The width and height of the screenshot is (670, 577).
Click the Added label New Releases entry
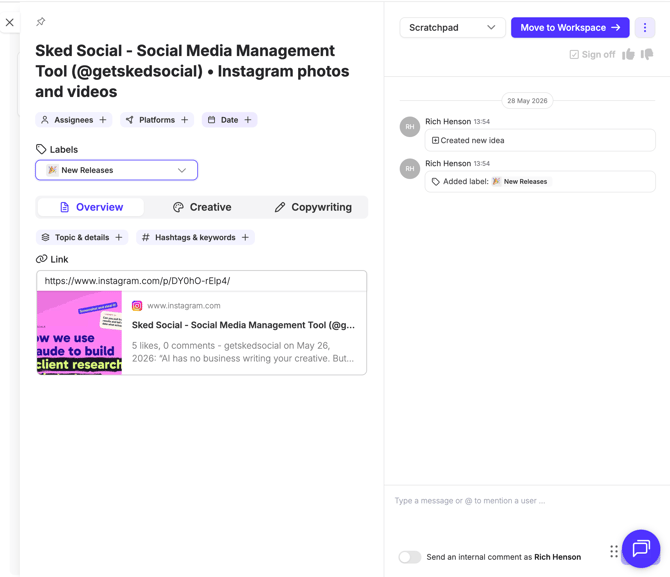540,182
